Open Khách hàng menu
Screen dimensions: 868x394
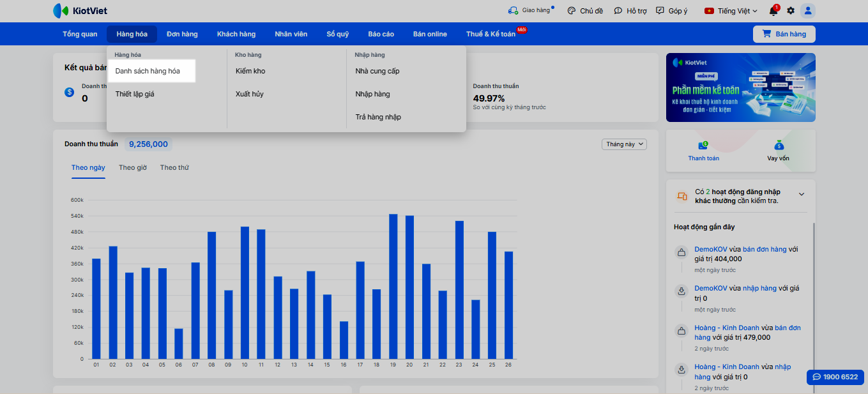236,34
